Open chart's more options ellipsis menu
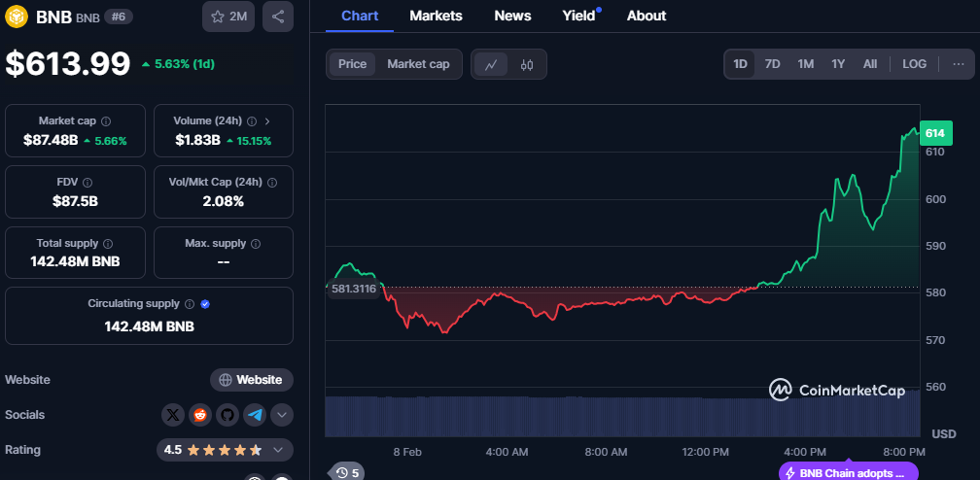 [x=958, y=64]
